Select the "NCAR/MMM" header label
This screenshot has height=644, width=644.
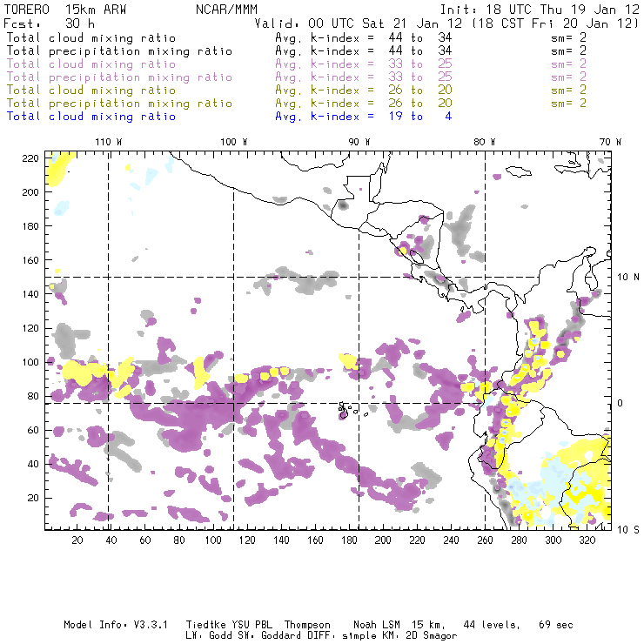(x=226, y=10)
